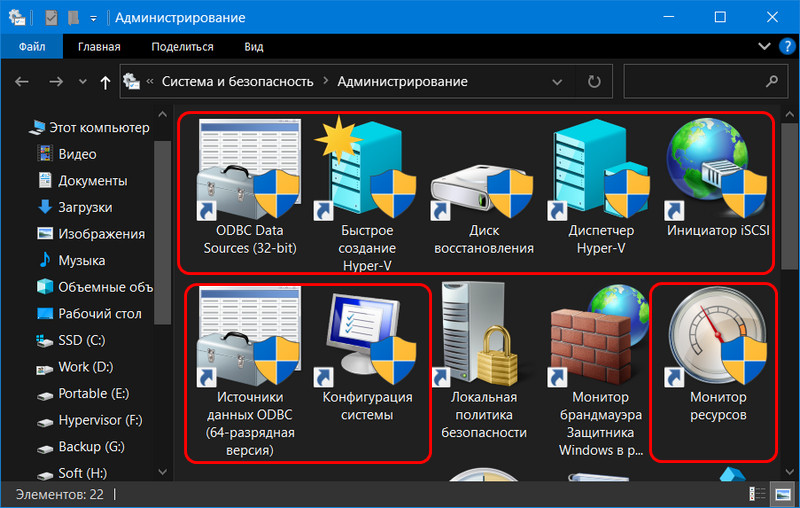
Task: Open Инициатор iSCSI shortcut
Action: coord(718,178)
